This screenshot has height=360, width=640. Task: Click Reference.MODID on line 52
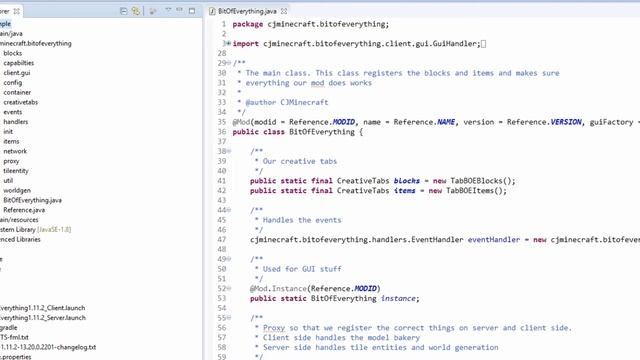pos(344,289)
